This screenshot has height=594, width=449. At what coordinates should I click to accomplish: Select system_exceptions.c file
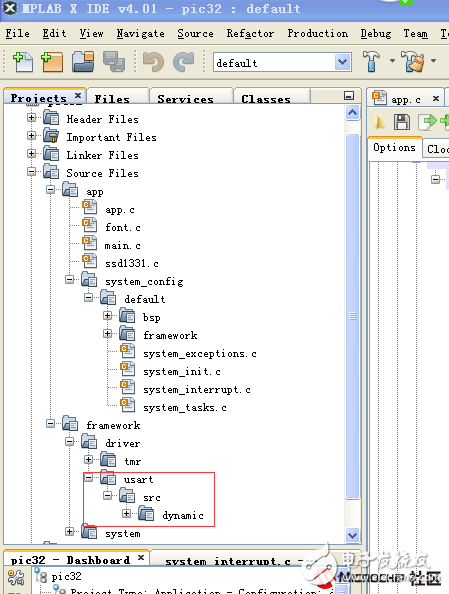(200, 353)
